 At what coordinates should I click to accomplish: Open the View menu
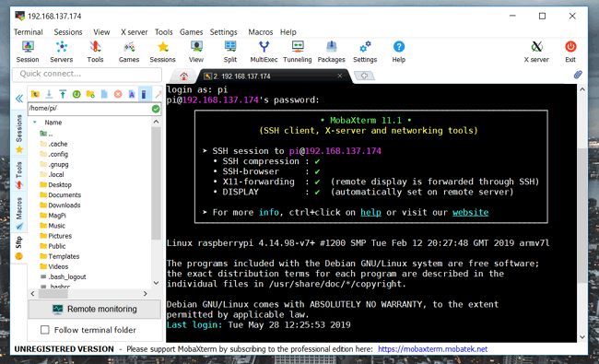101,32
